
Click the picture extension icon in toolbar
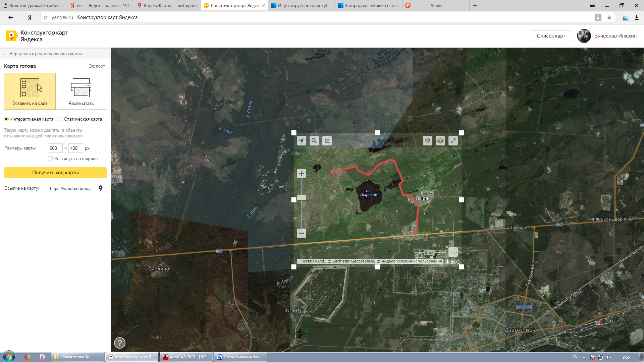pos(626,18)
